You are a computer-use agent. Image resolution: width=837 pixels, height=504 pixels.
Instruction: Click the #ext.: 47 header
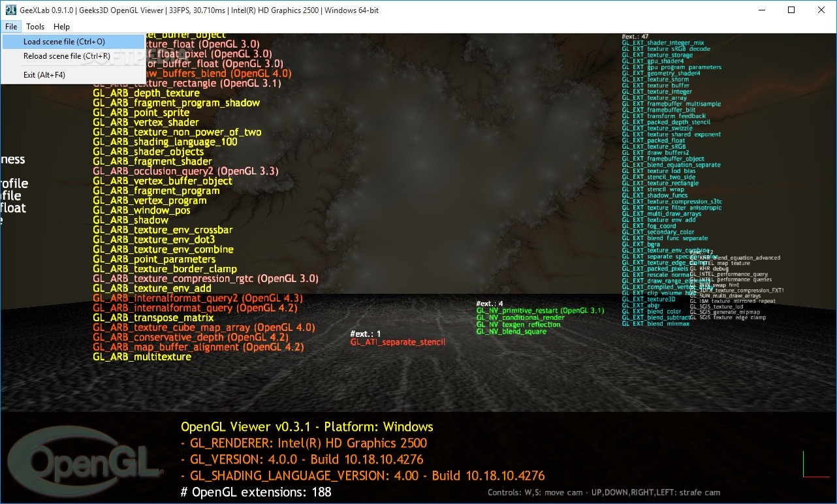coord(635,37)
